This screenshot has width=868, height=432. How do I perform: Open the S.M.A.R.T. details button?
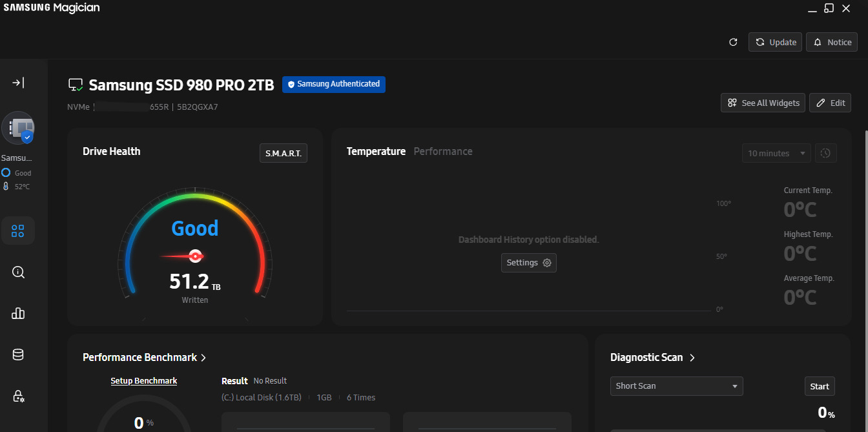[283, 153]
